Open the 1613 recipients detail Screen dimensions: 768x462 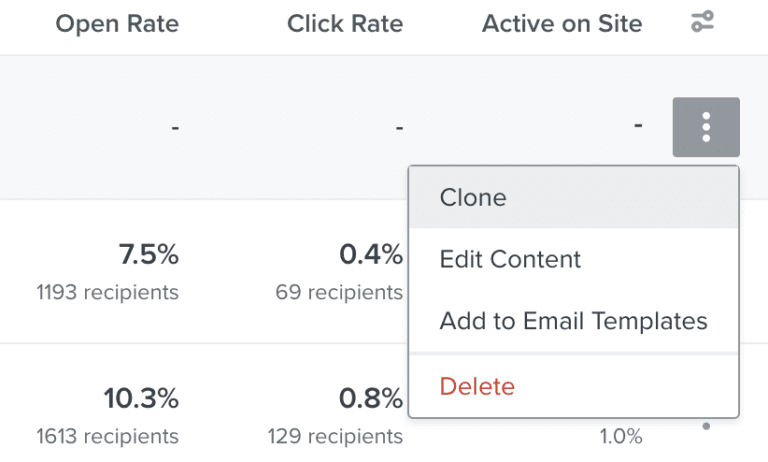108,436
